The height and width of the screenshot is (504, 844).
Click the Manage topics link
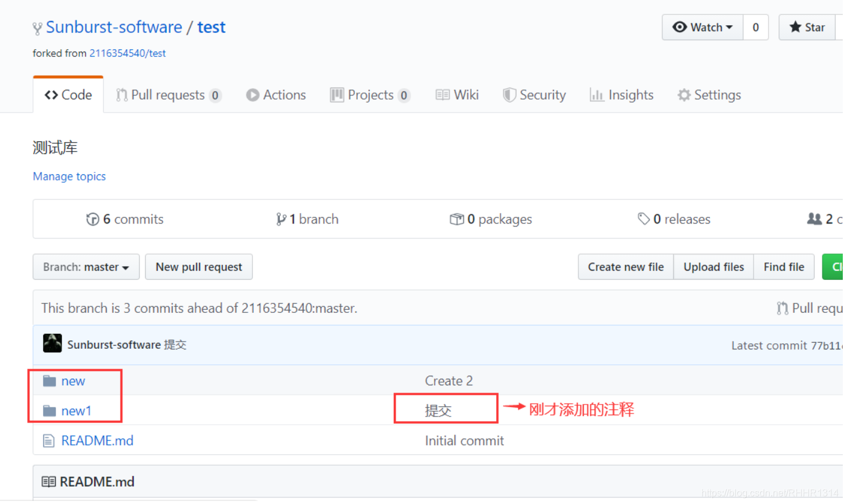(70, 176)
